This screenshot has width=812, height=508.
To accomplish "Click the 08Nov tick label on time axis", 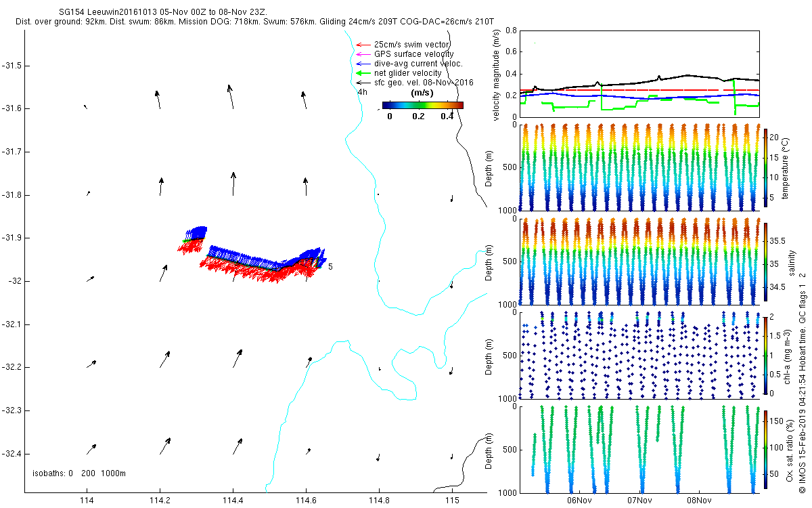I will pos(699,501).
